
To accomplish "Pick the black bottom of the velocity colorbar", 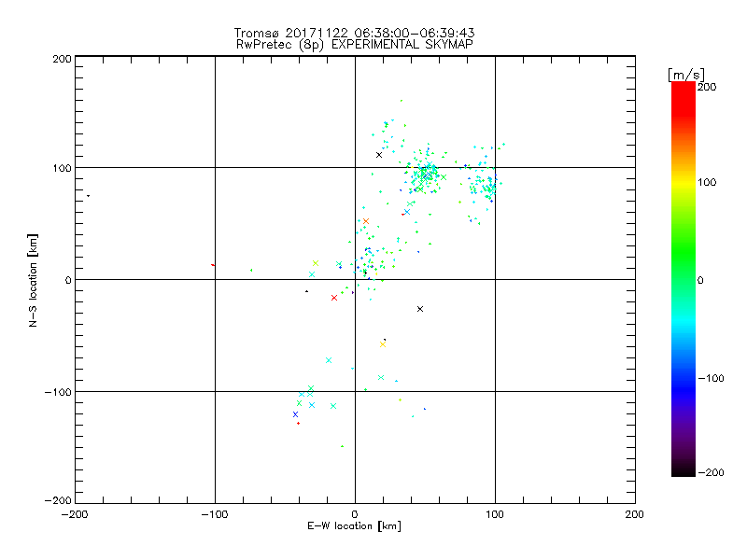I will click(684, 471).
